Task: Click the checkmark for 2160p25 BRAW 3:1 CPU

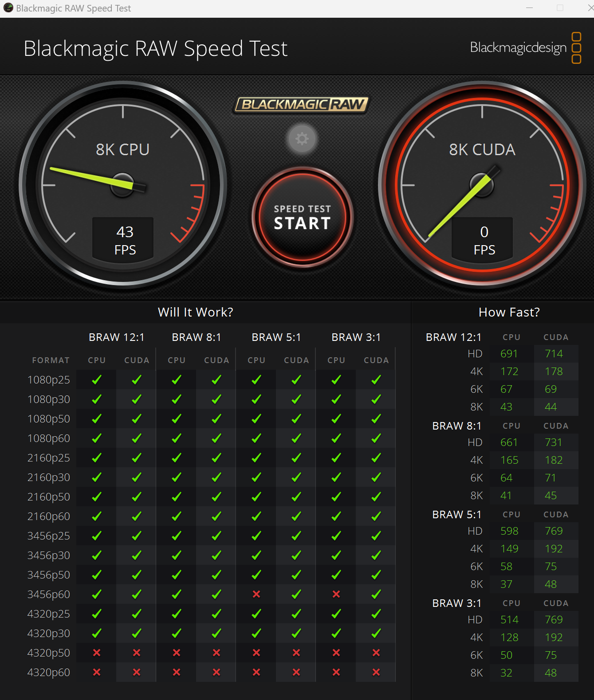Action: (x=336, y=458)
